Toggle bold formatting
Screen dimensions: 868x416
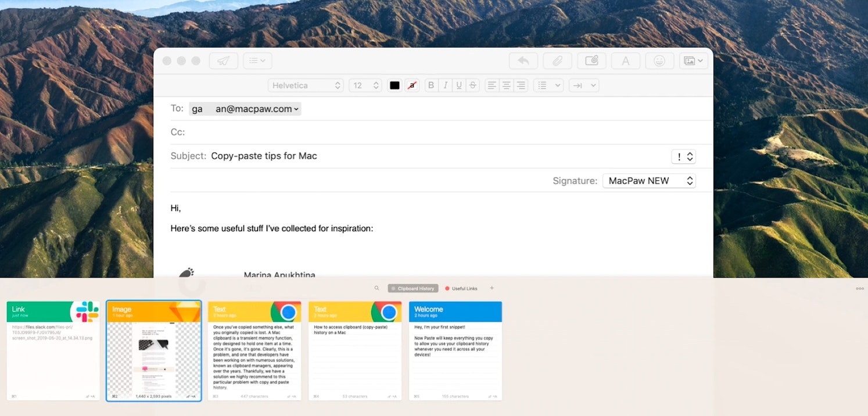tap(431, 85)
